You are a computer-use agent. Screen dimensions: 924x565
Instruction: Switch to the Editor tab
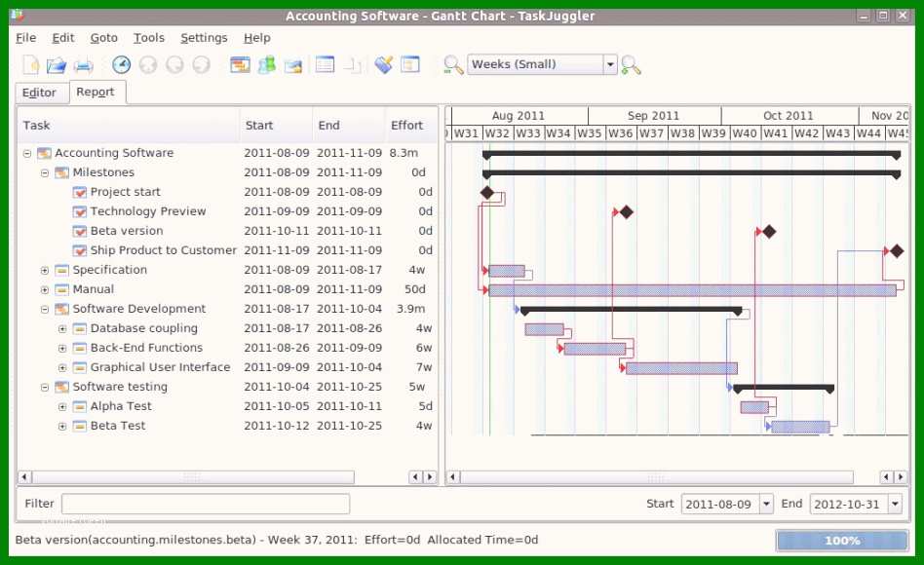click(x=39, y=93)
